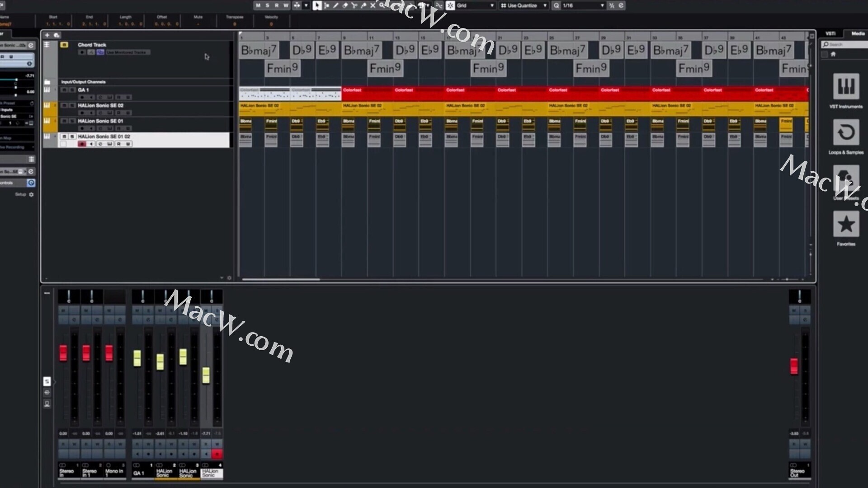
Task: Select the first red Colorfast drum part
Action: click(x=367, y=94)
